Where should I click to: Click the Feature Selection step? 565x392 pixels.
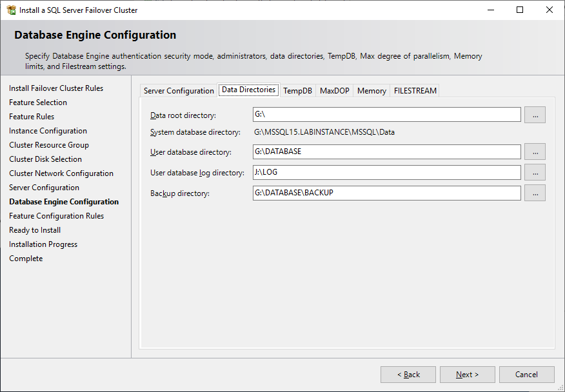[38, 103]
